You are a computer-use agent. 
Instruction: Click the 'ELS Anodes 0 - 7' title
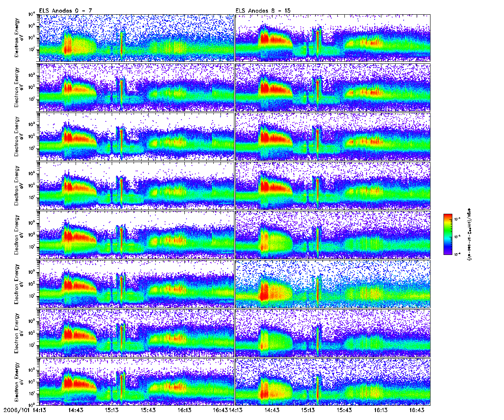[65, 10]
